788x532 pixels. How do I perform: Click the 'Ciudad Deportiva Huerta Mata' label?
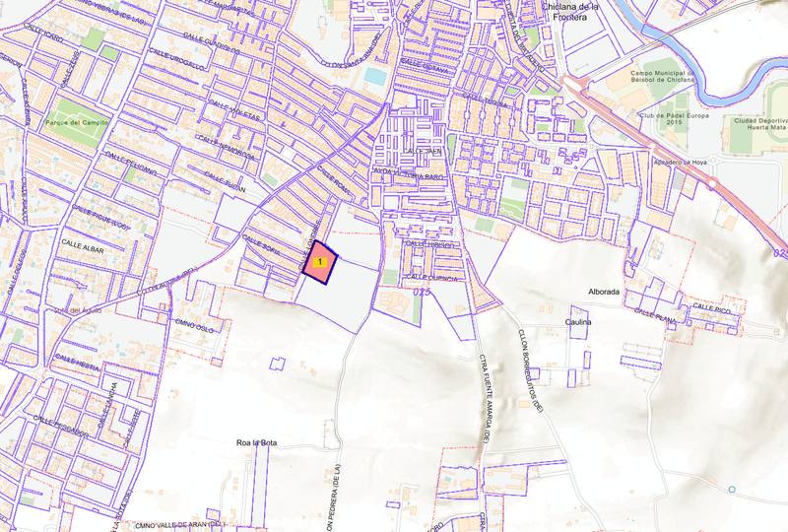(x=759, y=124)
